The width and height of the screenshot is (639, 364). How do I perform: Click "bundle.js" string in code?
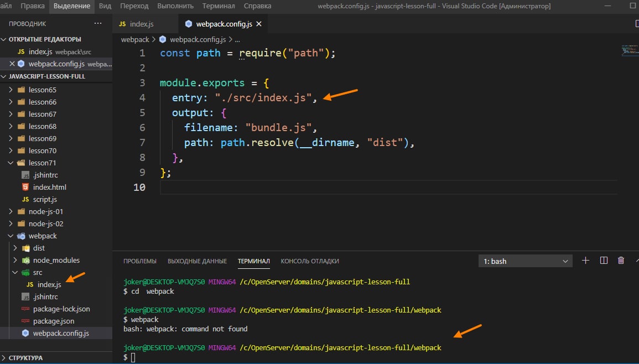[278, 128]
